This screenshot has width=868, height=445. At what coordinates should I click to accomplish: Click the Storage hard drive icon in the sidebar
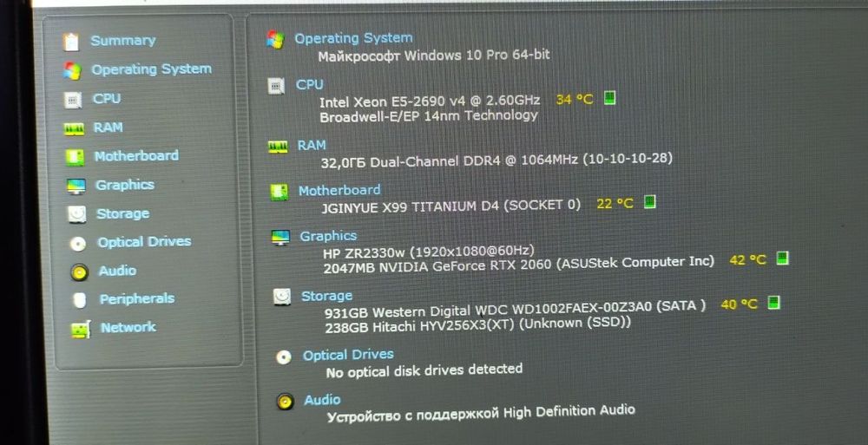tap(77, 214)
